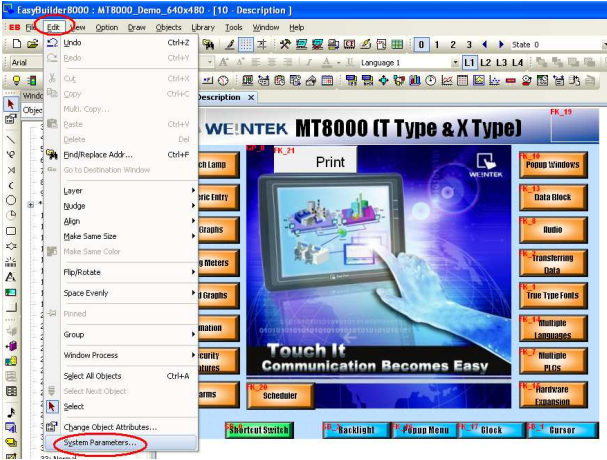Screen dimensions: 607x460
Task: Open project with the folder icon
Action: [x=33, y=44]
